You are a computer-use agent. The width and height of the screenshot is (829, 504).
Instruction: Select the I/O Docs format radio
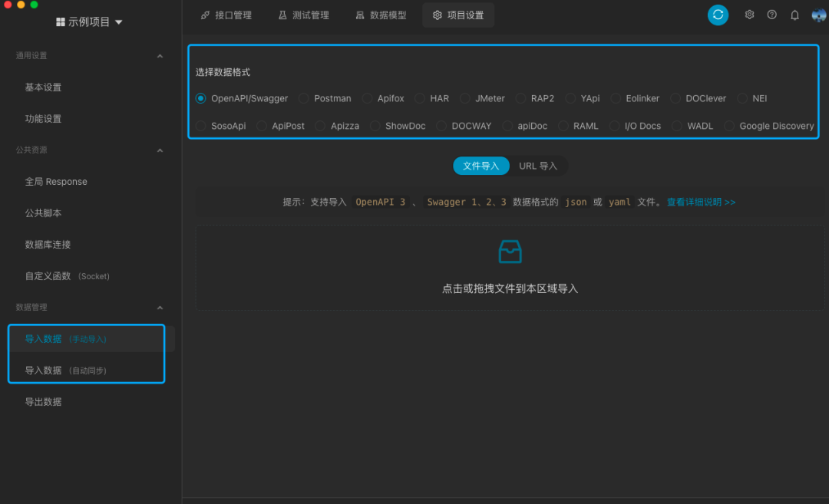(614, 126)
